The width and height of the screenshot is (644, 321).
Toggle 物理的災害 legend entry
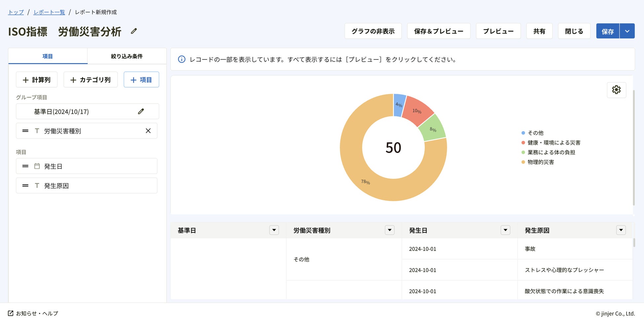(x=540, y=162)
